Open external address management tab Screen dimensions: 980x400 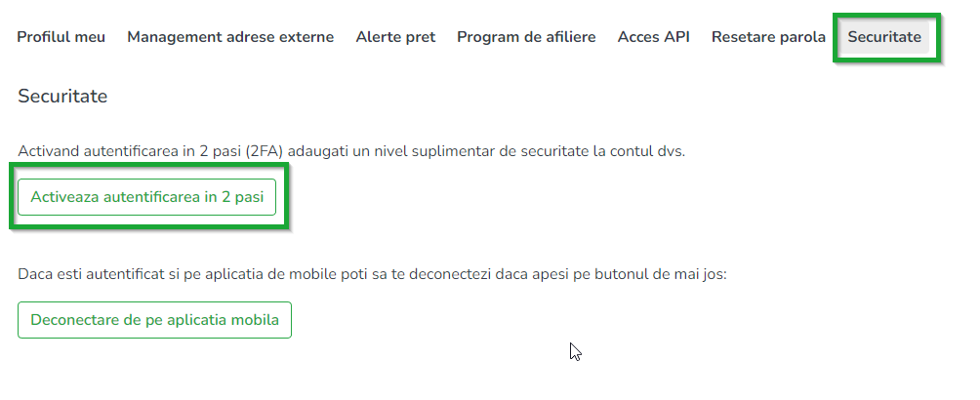(x=230, y=37)
